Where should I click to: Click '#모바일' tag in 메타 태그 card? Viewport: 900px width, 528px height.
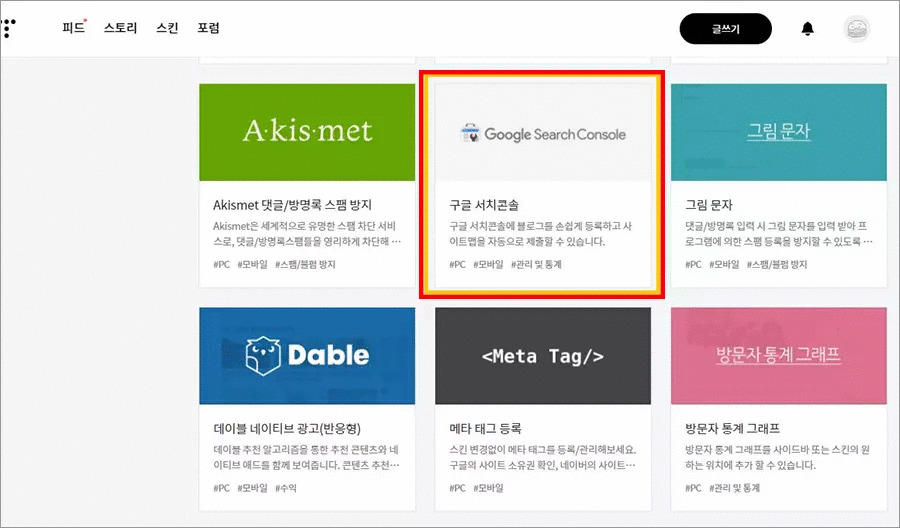[488, 488]
